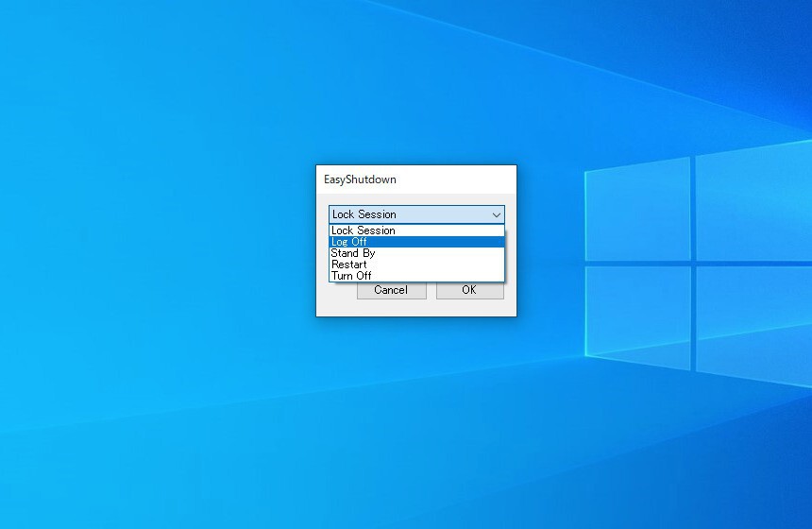
Task: Click the dialog margin below the Cancel button
Action: pyautogui.click(x=391, y=307)
